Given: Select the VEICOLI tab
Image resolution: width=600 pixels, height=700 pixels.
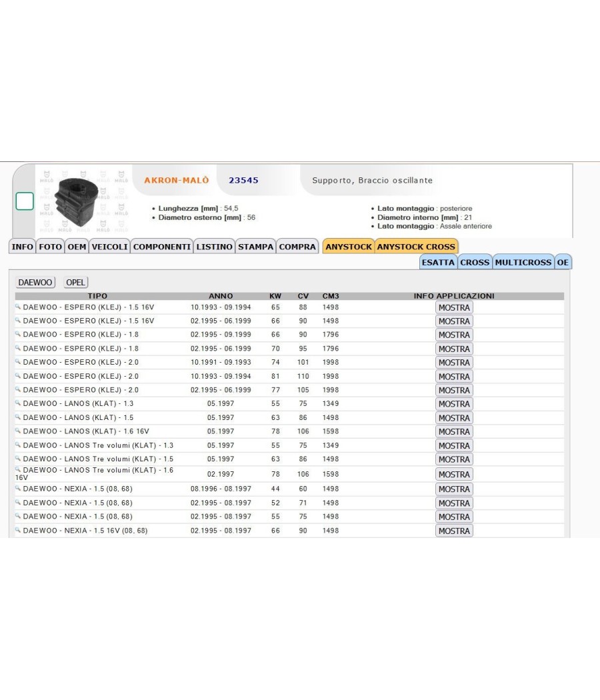Looking at the screenshot, I should (110, 247).
